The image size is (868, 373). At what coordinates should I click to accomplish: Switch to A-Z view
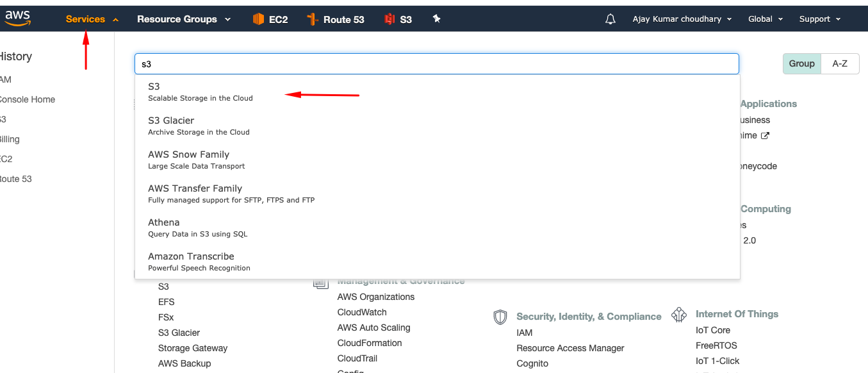click(x=840, y=63)
